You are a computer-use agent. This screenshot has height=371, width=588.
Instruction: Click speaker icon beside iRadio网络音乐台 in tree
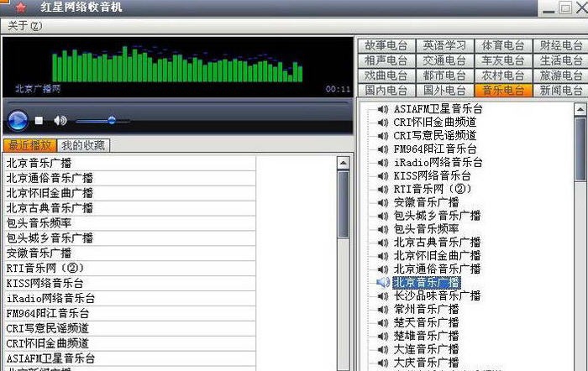tap(382, 163)
